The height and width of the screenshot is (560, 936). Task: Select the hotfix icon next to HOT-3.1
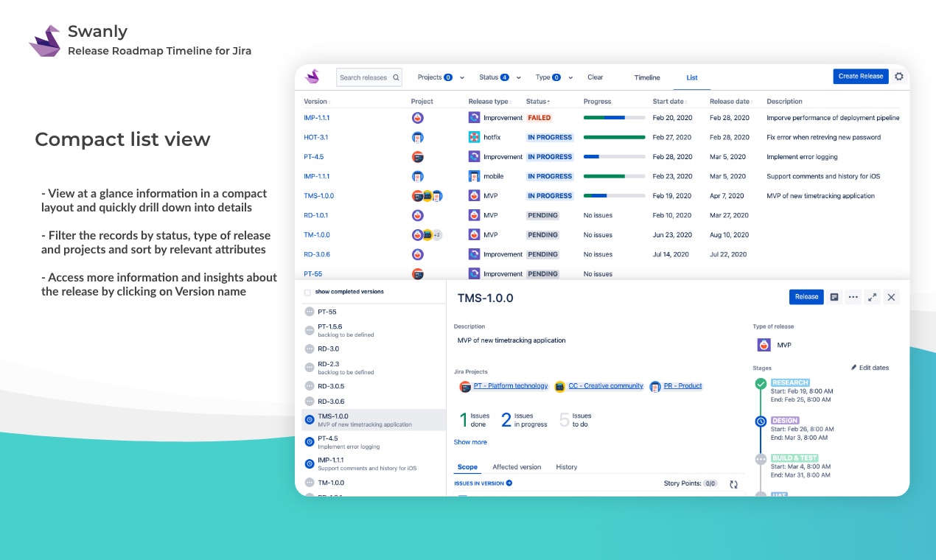point(474,137)
